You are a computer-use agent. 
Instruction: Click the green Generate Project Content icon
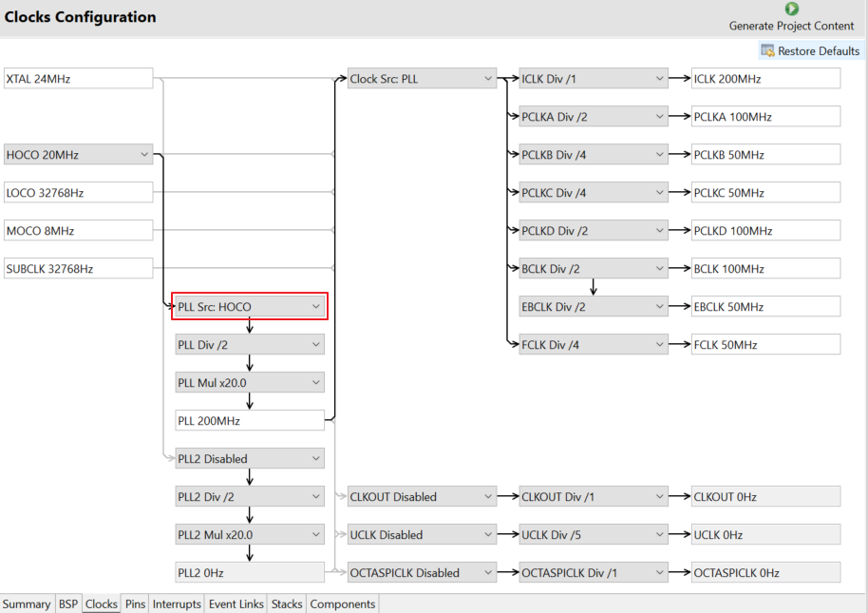pyautogui.click(x=791, y=10)
